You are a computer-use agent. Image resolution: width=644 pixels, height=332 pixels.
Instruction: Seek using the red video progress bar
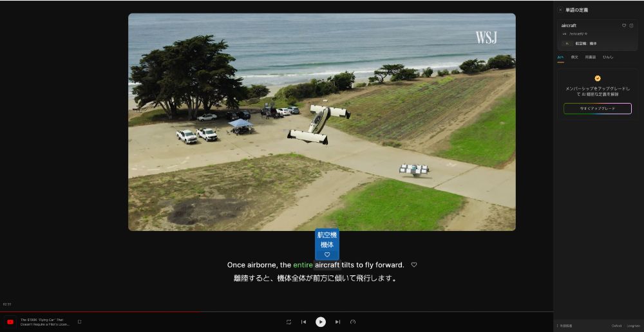(100, 312)
